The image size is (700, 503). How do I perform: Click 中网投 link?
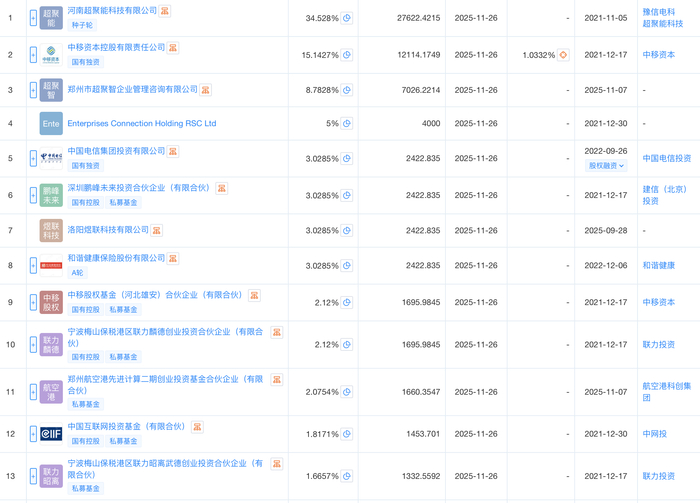tap(654, 434)
